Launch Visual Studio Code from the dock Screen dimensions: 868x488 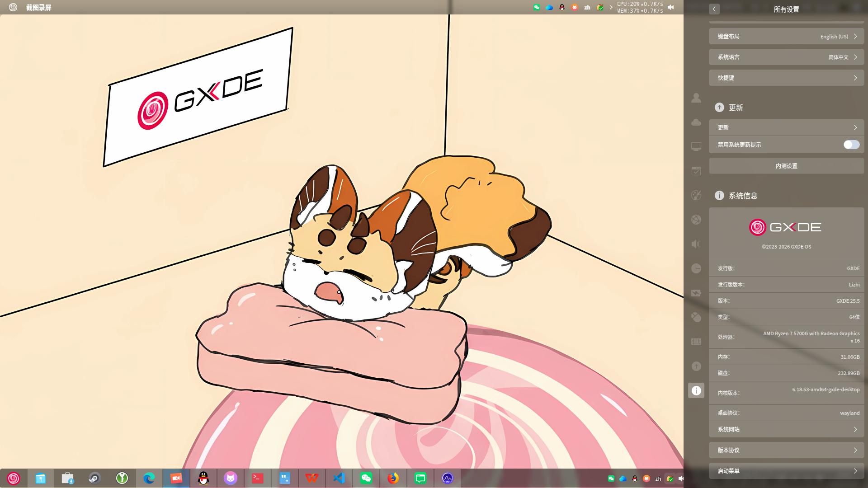339,478
